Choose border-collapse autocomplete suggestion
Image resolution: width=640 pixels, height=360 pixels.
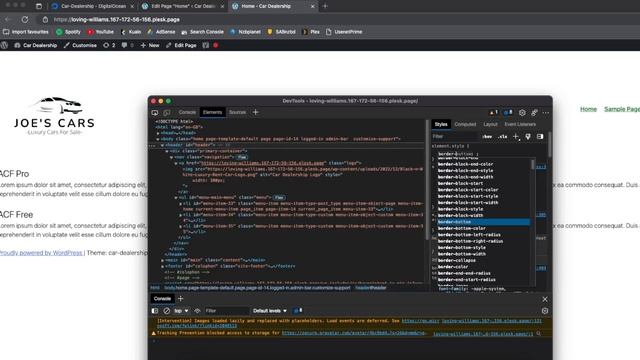point(484,260)
